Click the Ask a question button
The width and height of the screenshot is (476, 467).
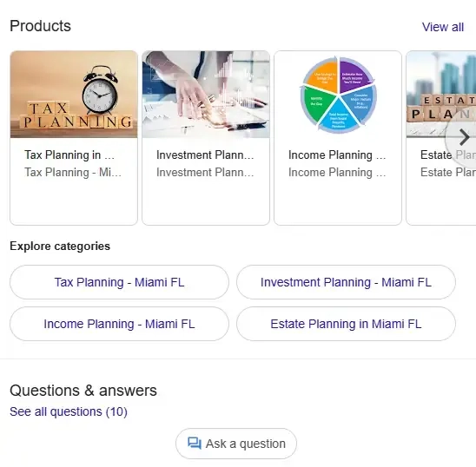tap(236, 444)
